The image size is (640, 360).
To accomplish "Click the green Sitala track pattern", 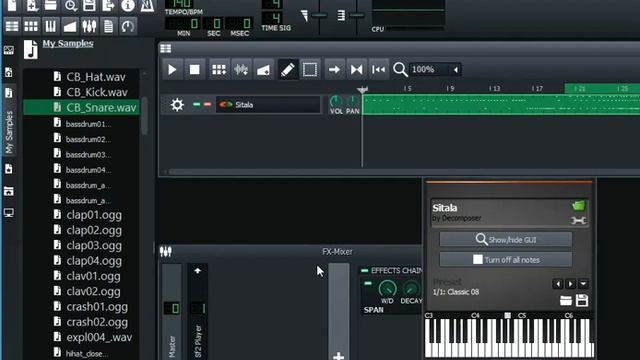I will [501, 104].
